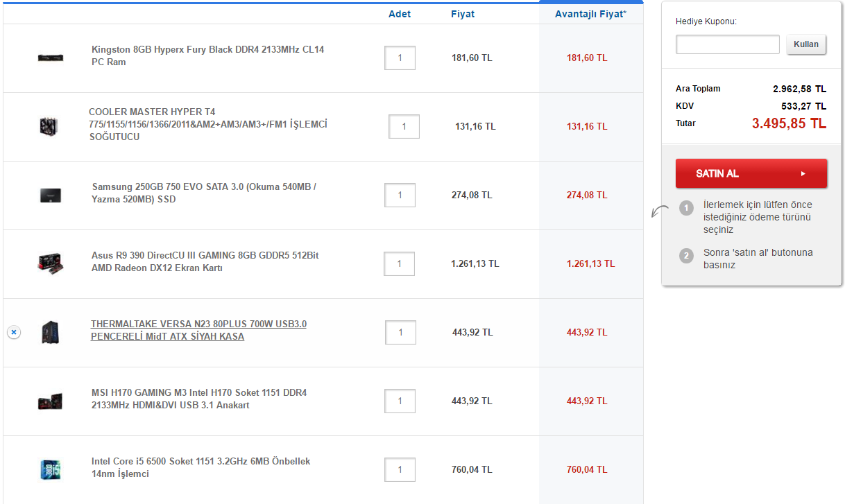Click the Kingston Hyperx RAM product image
Screen dimensions: 845x504
(x=49, y=58)
